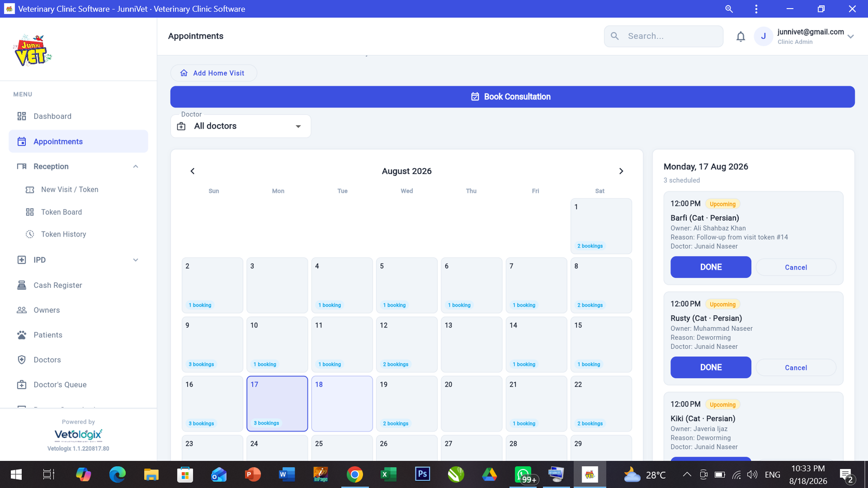Open Google Chrome from the taskbar
The width and height of the screenshot is (868, 488).
355,475
